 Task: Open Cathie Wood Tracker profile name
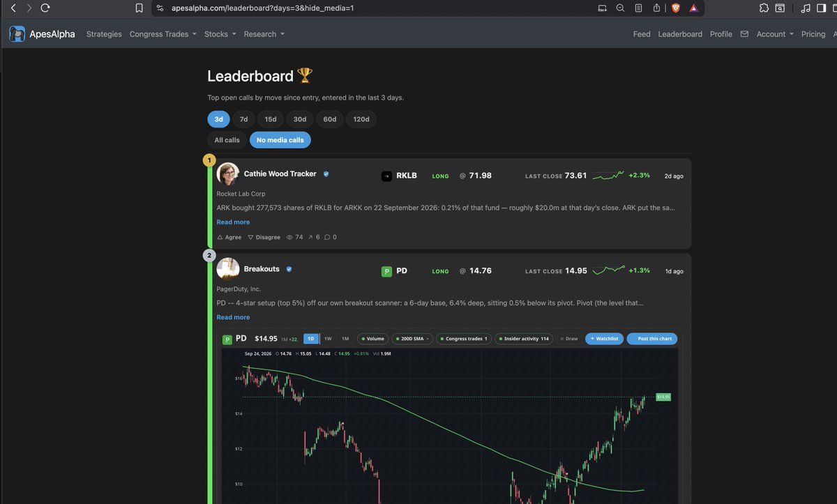pos(280,174)
